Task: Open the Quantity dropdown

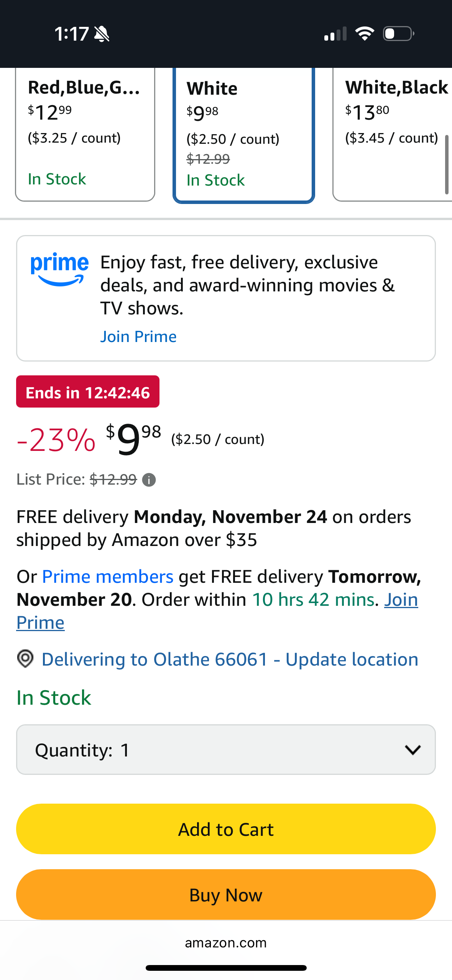Action: point(226,750)
